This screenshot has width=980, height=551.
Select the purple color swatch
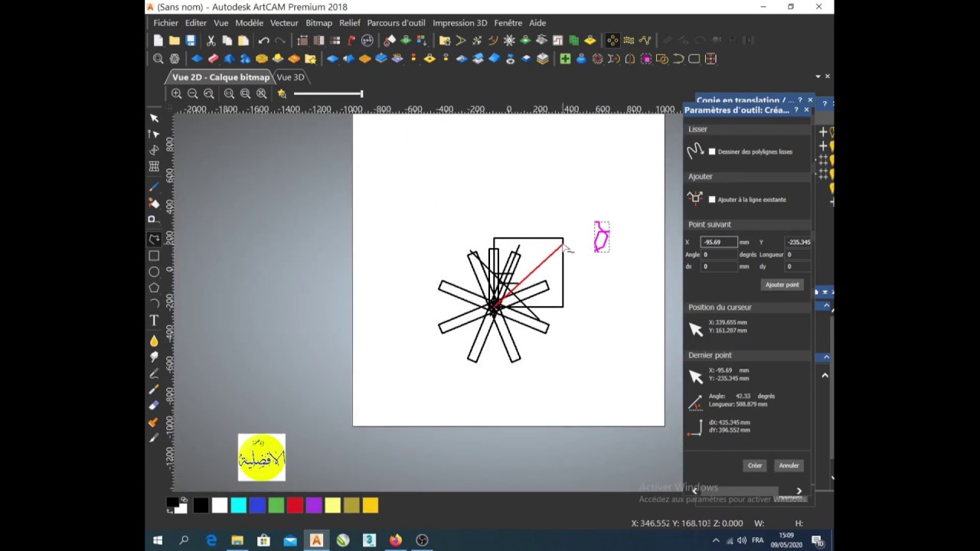(314, 505)
